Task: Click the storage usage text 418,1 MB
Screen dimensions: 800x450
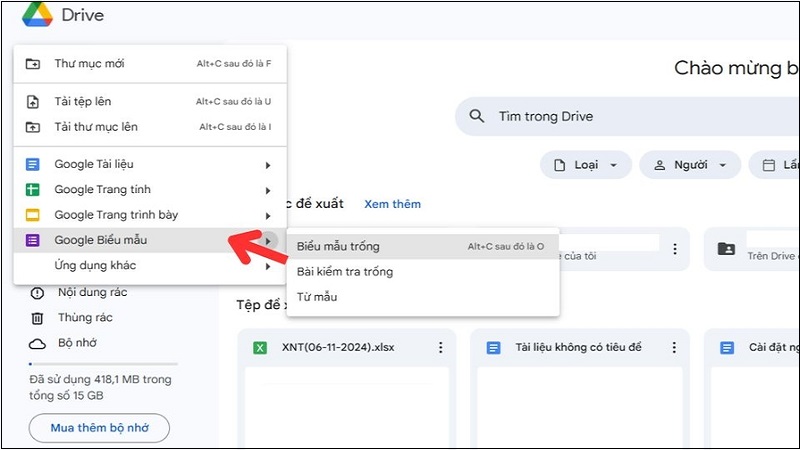Action: click(101, 387)
